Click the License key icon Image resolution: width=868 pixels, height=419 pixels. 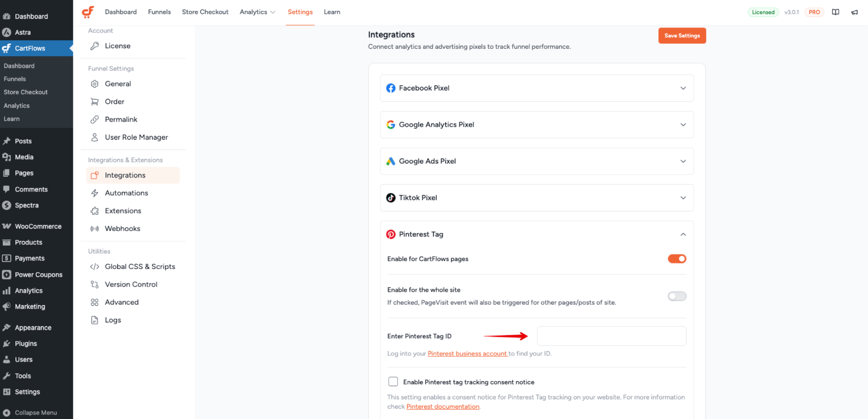point(94,46)
